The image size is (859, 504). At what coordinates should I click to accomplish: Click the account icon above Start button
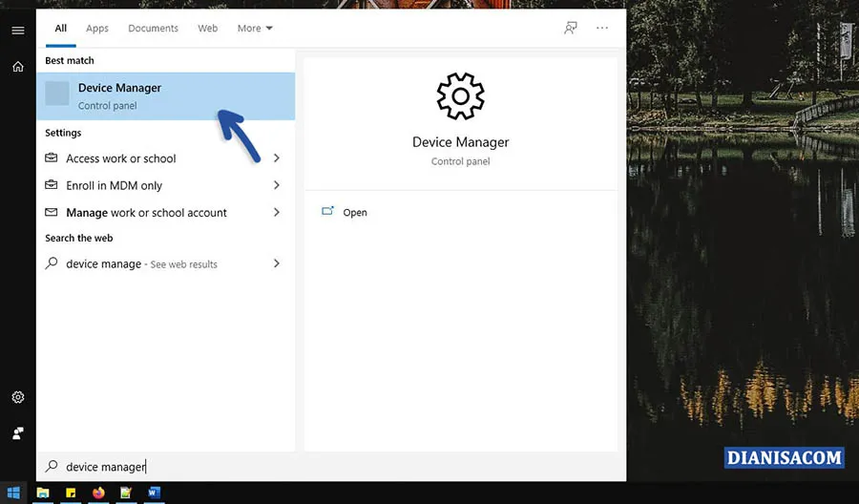click(18, 433)
